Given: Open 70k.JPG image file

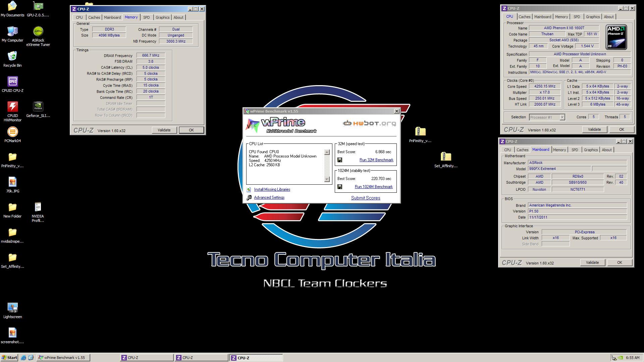Looking at the screenshot, I should 12,185.
